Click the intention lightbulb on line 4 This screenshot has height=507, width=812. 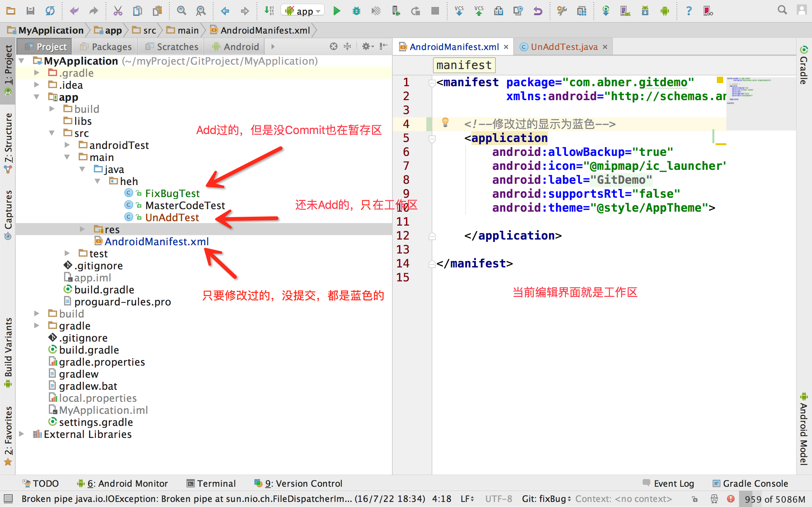coord(445,122)
